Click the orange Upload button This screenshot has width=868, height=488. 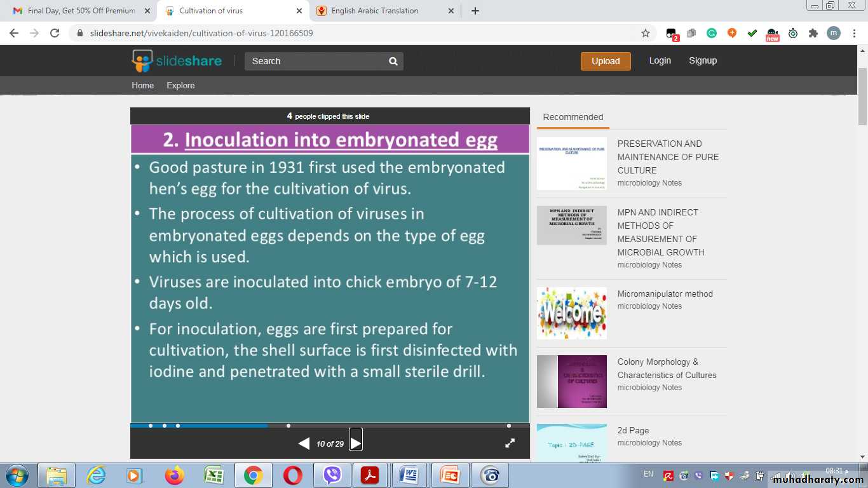(606, 61)
